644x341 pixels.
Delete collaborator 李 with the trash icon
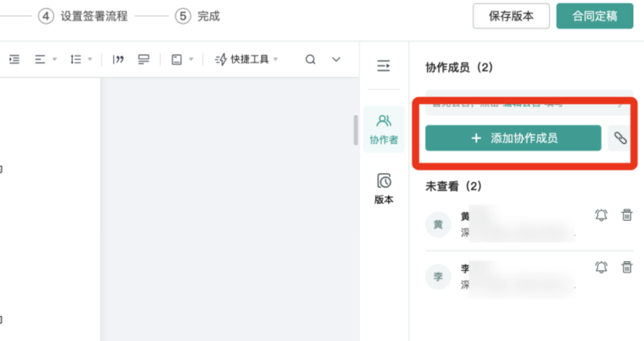tap(627, 267)
